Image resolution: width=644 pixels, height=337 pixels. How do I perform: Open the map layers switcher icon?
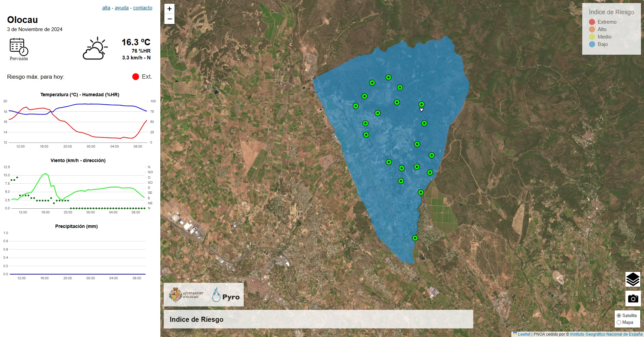click(x=633, y=279)
